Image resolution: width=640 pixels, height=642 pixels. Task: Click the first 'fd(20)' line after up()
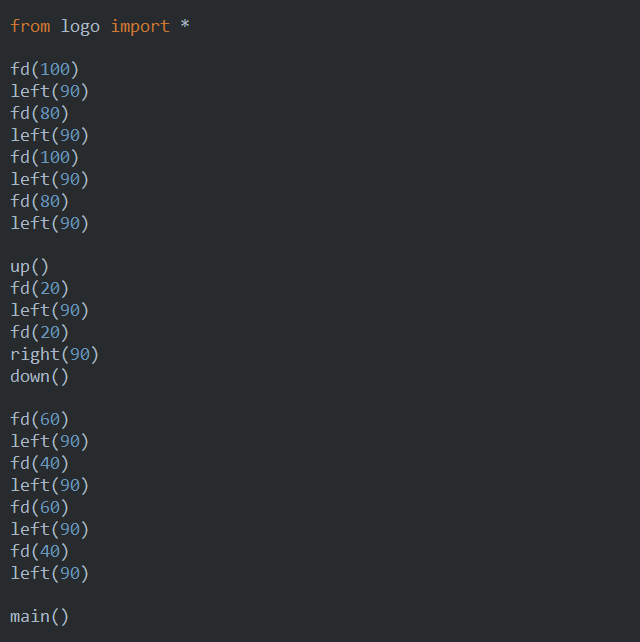coord(39,288)
